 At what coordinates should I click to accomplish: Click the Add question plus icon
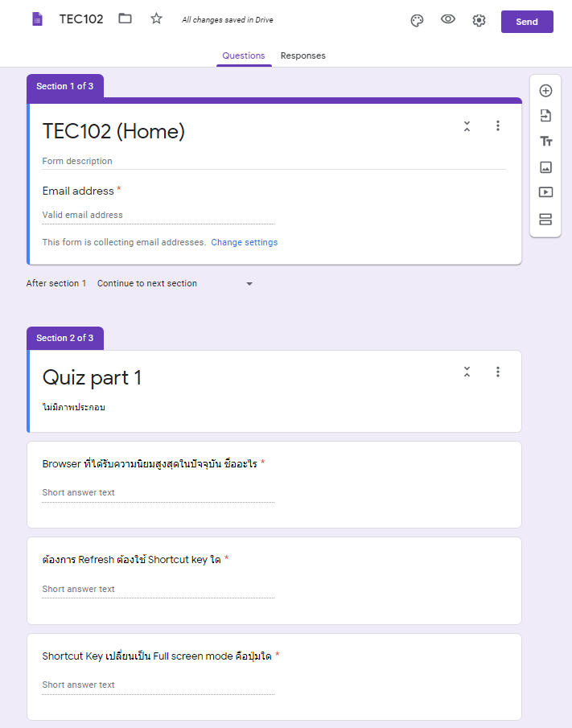point(545,91)
